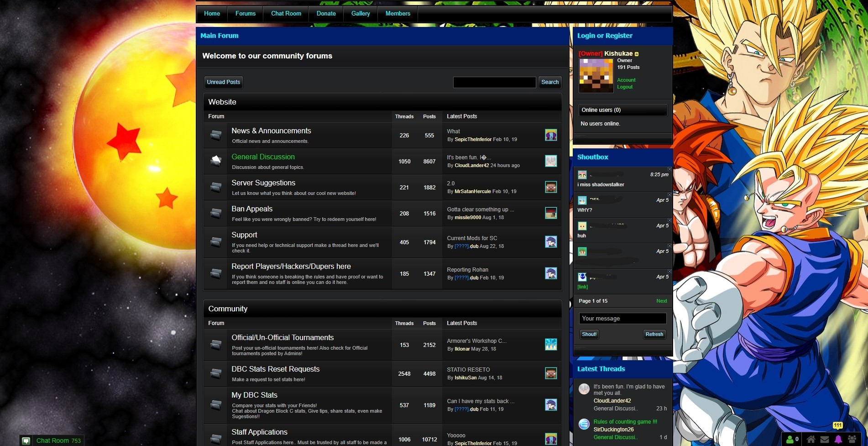
Task: Click the Server Suggestions forum folder icon
Action: coord(216,187)
